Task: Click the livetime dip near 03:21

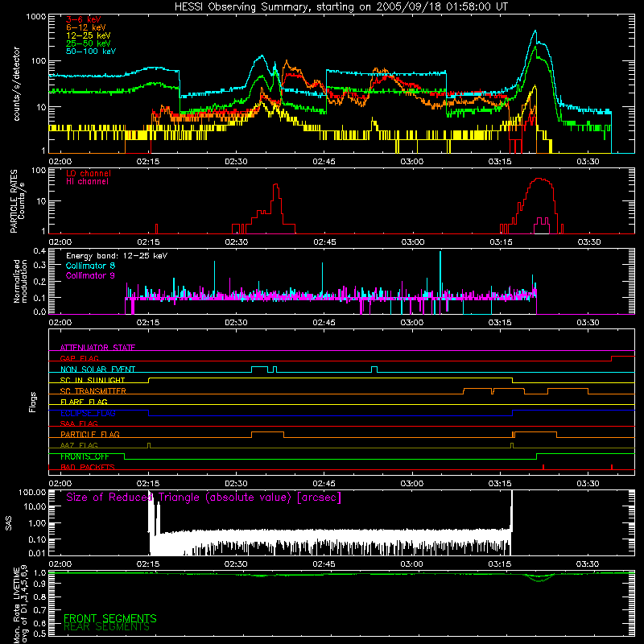Action: [x=539, y=579]
